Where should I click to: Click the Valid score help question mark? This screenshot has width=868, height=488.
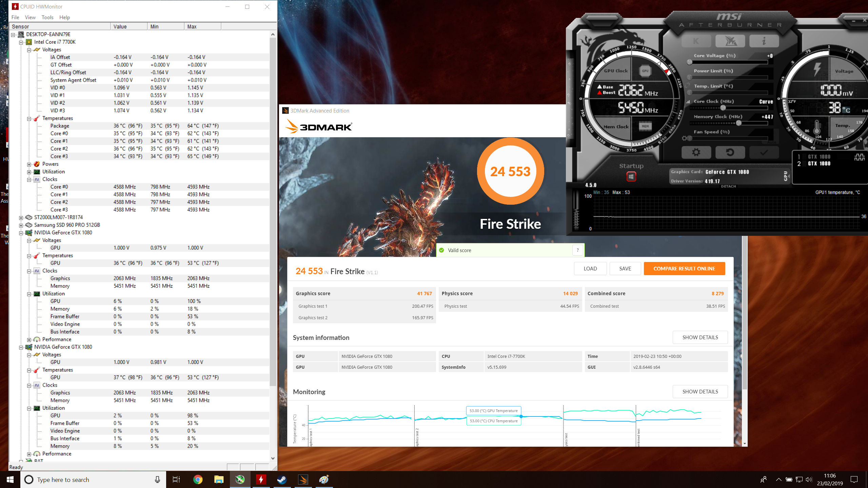(x=578, y=250)
